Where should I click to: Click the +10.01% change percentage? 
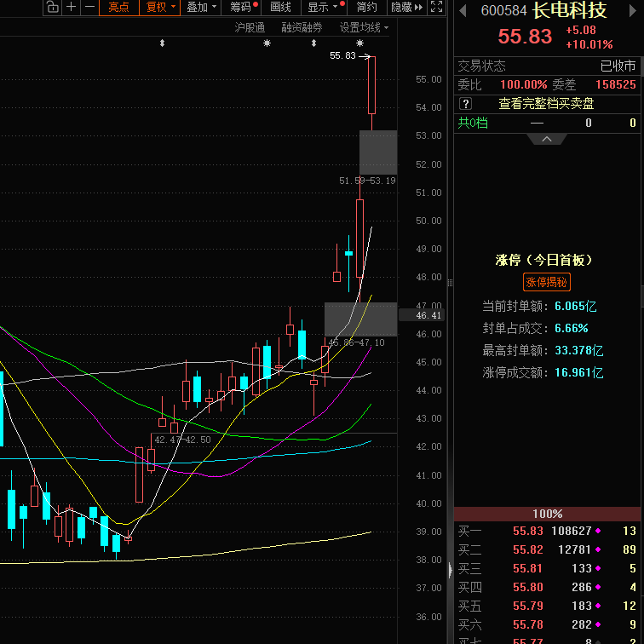(589, 44)
